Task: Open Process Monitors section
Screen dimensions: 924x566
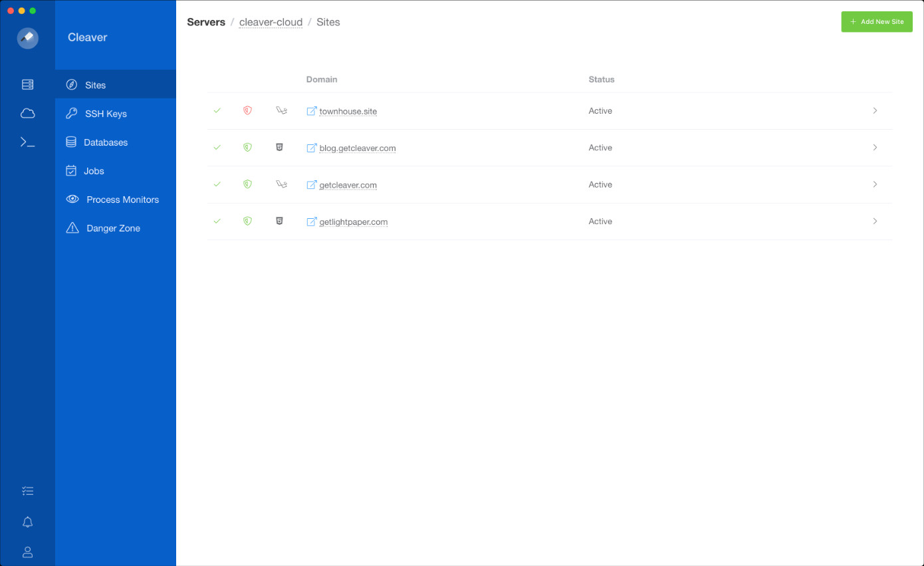Action: coord(116,200)
